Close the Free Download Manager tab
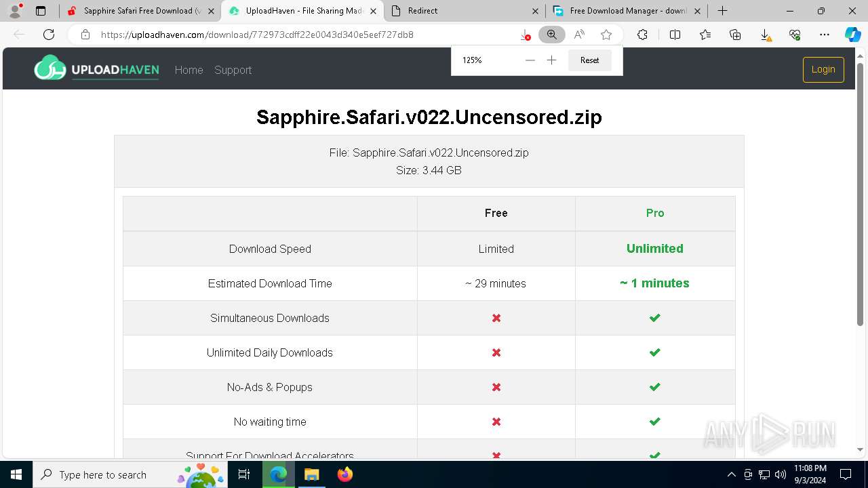Image resolution: width=868 pixels, height=488 pixels. pyautogui.click(x=698, y=11)
